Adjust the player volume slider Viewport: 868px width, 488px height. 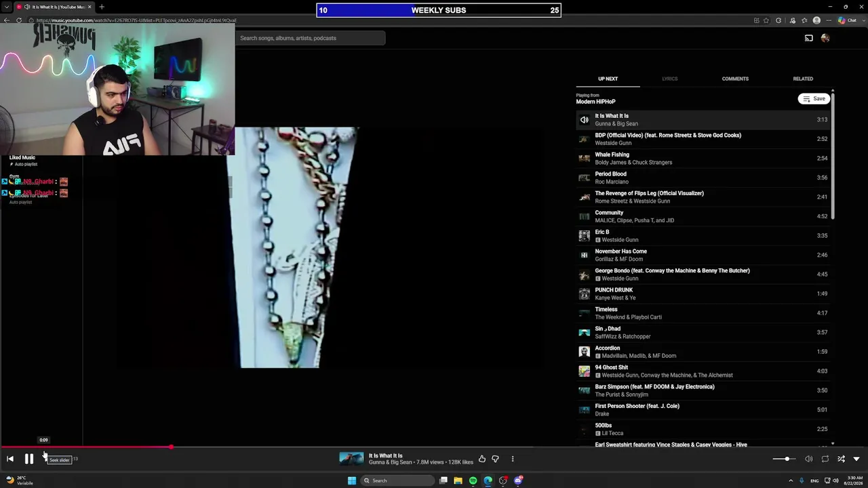pyautogui.click(x=786, y=459)
